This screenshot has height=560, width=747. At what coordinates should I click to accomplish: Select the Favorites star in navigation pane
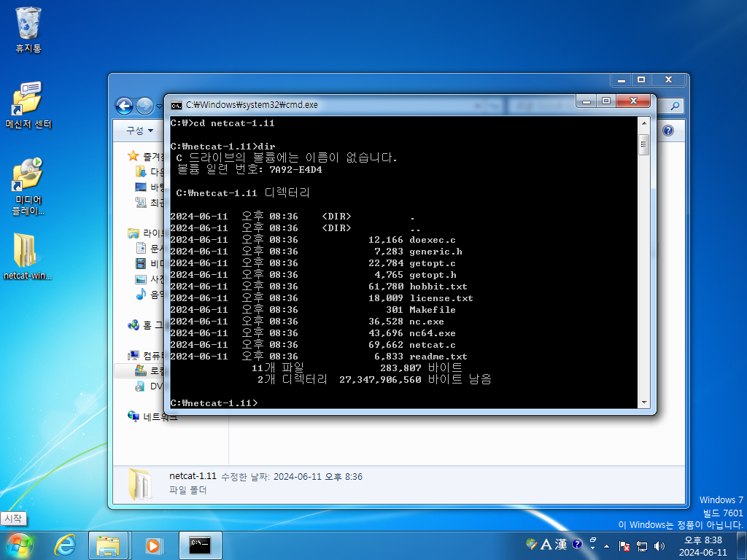coord(133,156)
